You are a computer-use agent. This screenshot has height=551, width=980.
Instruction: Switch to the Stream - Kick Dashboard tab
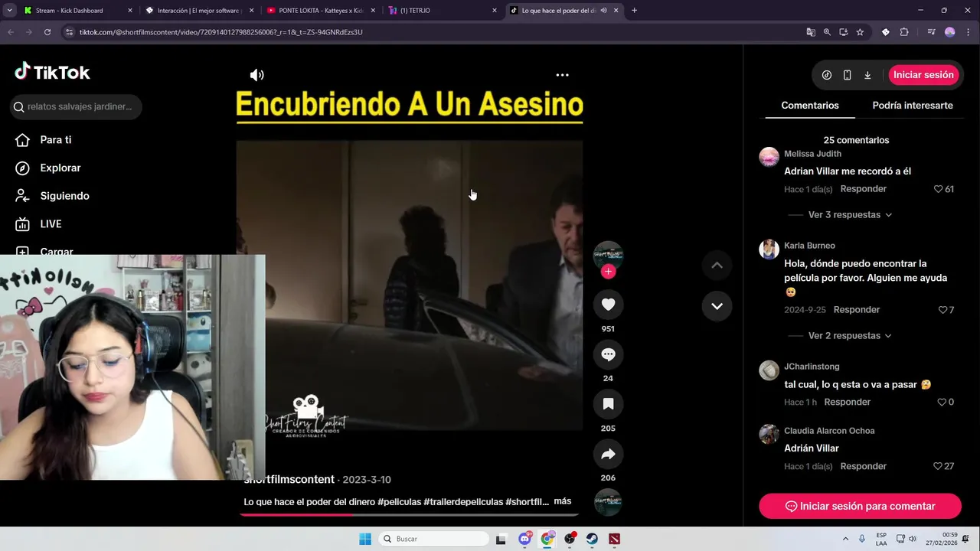(78, 11)
